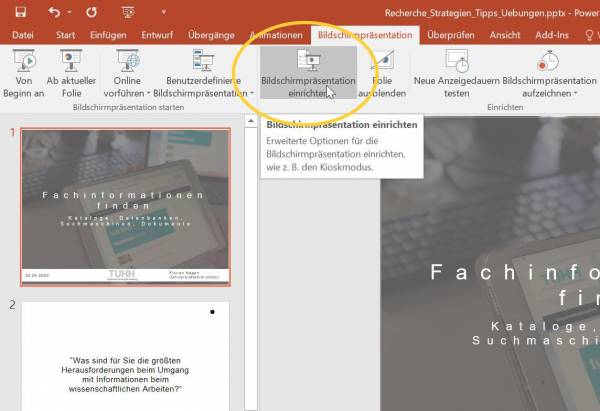This screenshot has width=600, height=411.
Task: Open the Entwurf ribbon tab
Action: pos(157,35)
